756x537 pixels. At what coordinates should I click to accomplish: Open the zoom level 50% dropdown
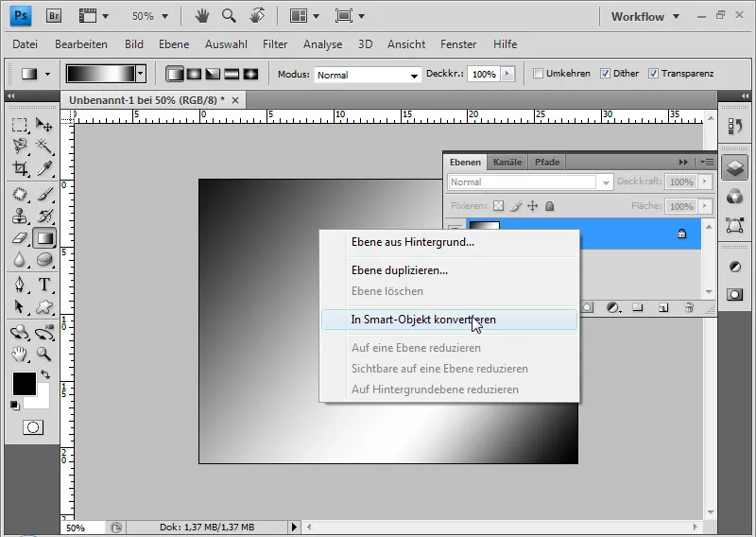164,16
